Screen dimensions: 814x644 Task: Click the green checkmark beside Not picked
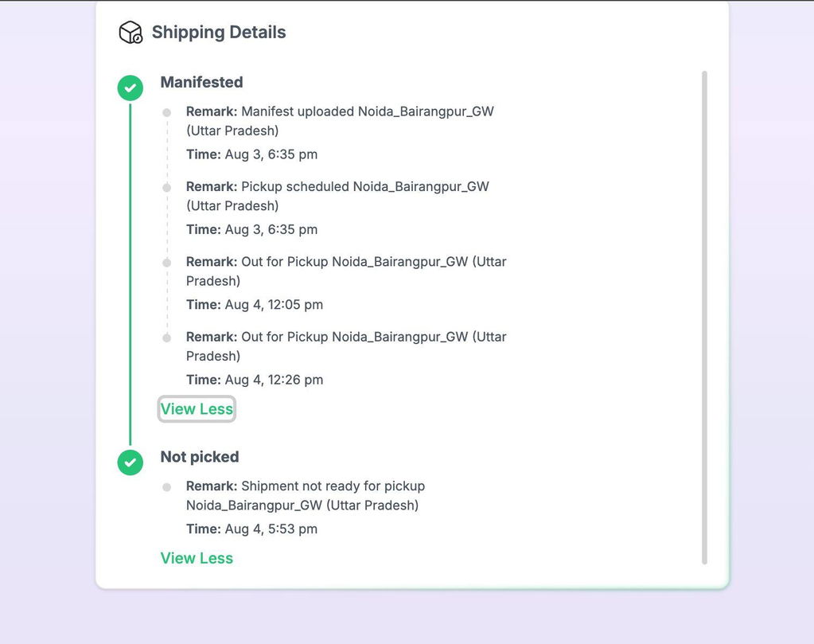click(x=130, y=463)
